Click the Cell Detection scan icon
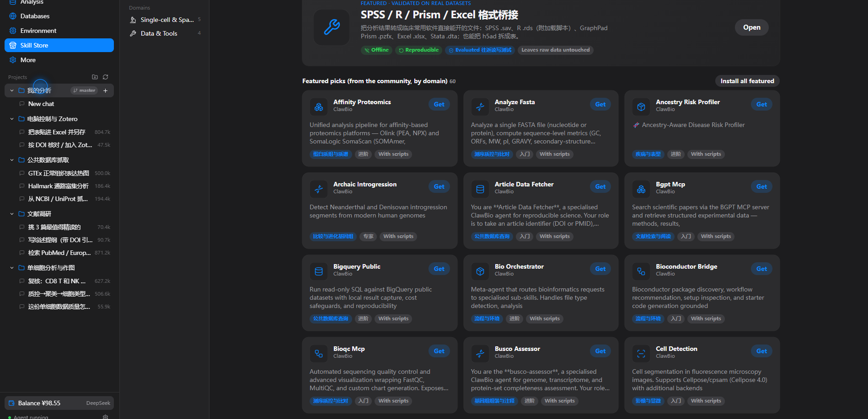The height and width of the screenshot is (419, 868). coord(641,354)
